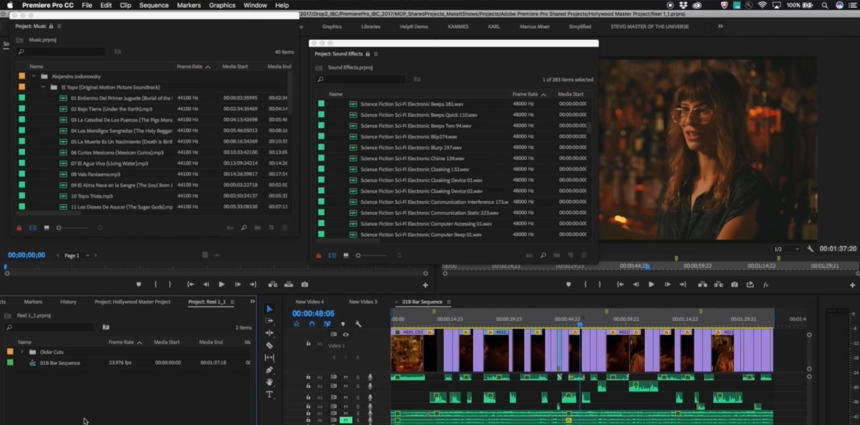
Task: Toggle lock on audio track A3
Action: click(308, 398)
